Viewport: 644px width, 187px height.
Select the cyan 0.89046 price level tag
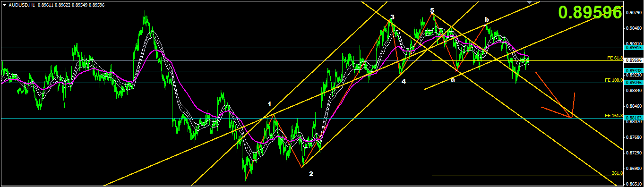pos(633,83)
